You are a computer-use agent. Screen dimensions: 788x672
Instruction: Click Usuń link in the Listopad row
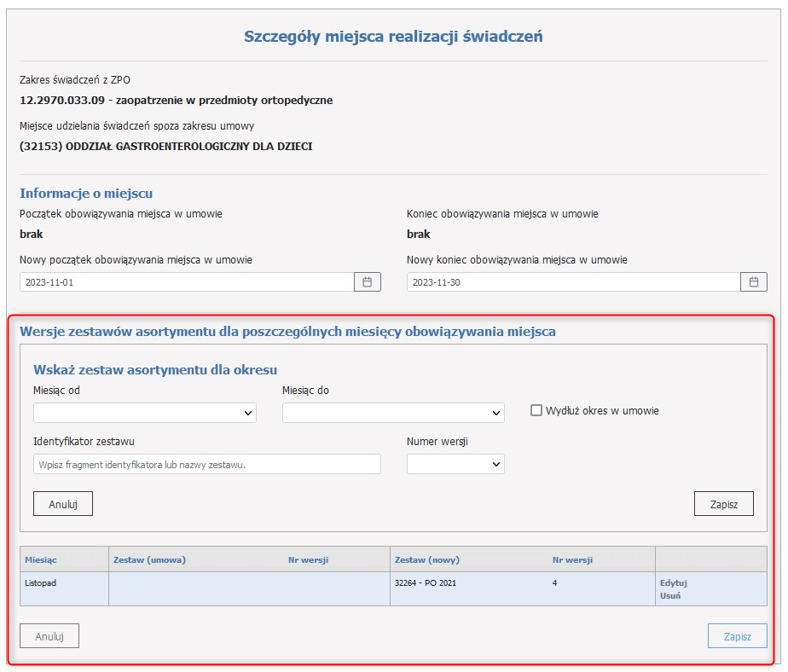[x=669, y=596]
